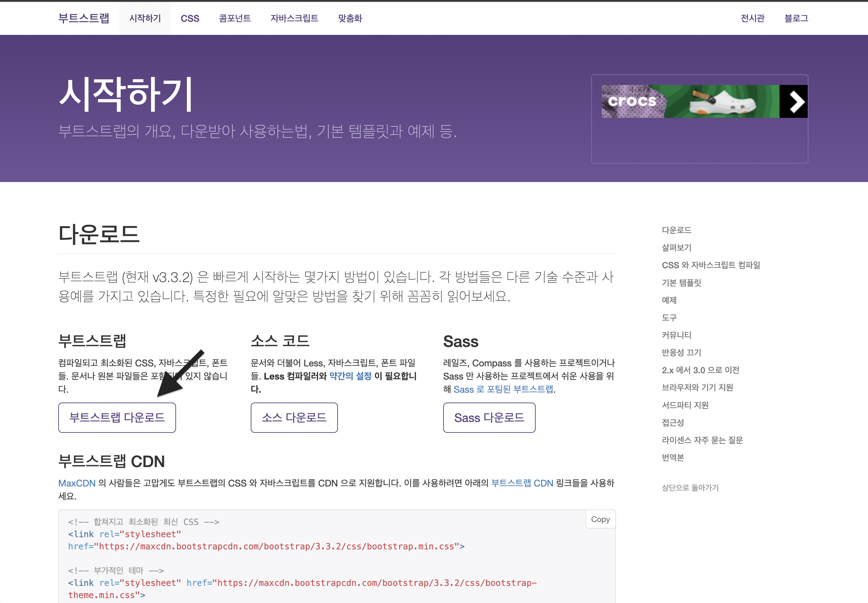This screenshot has height=603, width=868.
Task: Open the 시작하기 navigation tab
Action: coord(145,18)
